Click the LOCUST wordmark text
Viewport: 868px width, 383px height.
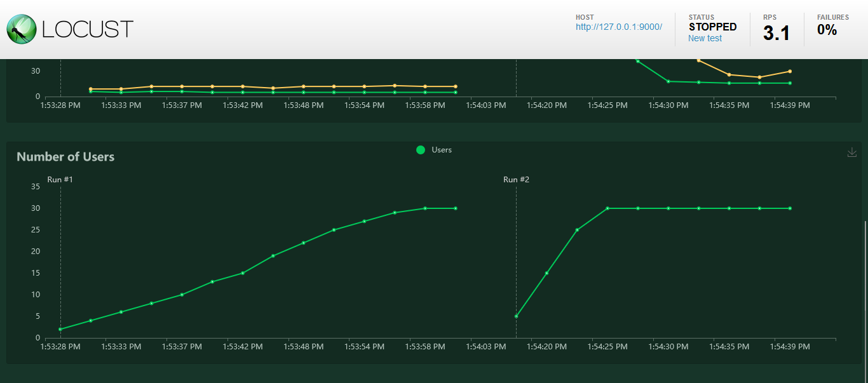[x=88, y=29]
